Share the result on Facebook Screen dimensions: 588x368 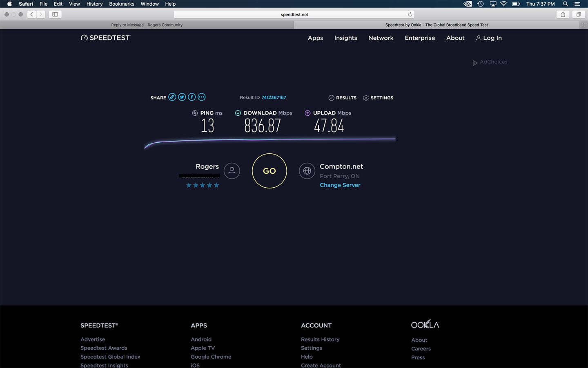click(x=192, y=97)
